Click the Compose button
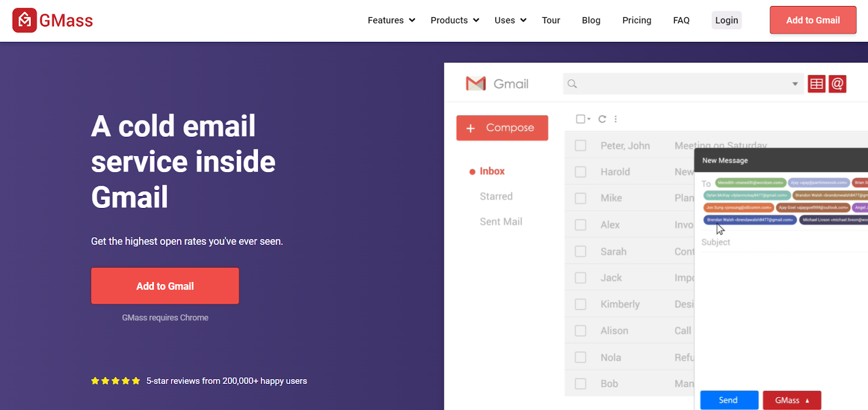Image resolution: width=868 pixels, height=410 pixels. pos(502,128)
